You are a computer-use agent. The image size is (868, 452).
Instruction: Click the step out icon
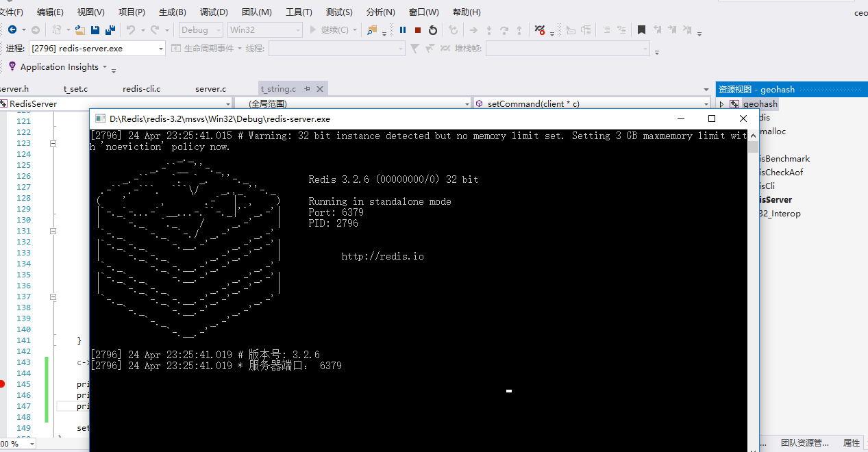pyautogui.click(x=519, y=29)
